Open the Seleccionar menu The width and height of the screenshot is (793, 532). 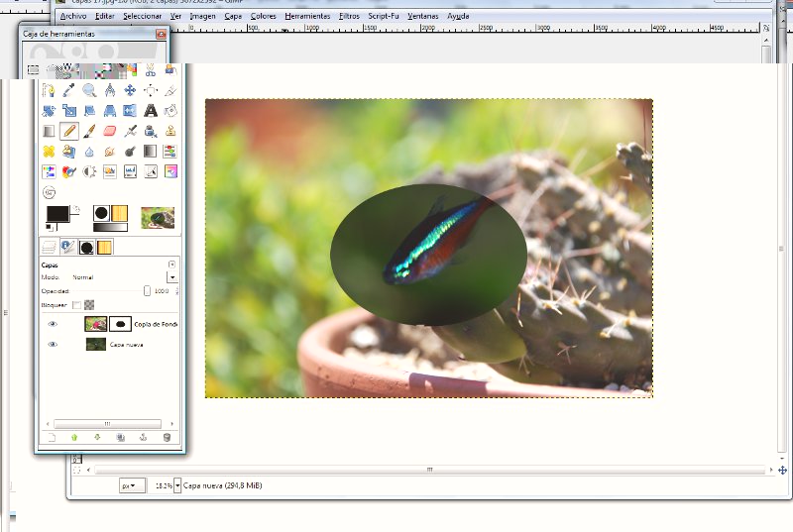pos(142,16)
